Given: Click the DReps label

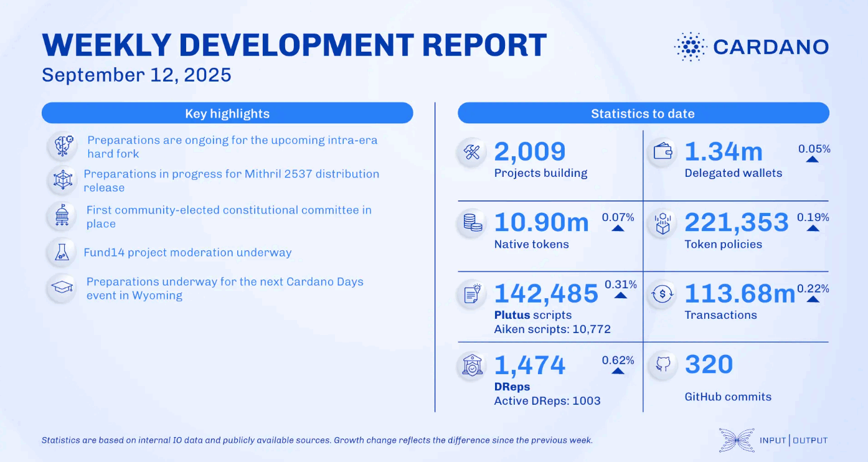Looking at the screenshot, I should [512, 387].
